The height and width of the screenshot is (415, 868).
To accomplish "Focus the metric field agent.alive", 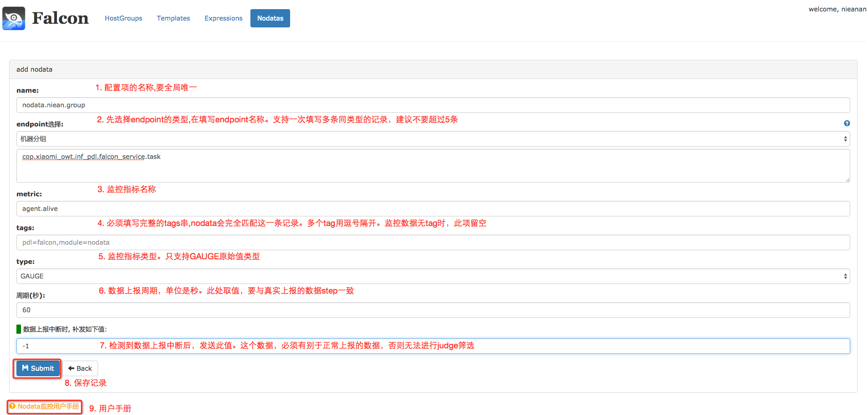I will tap(433, 209).
